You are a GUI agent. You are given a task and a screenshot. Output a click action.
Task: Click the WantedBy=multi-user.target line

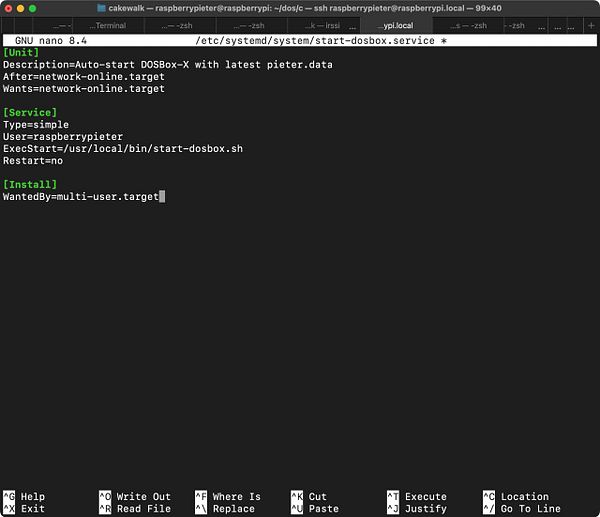tap(81, 197)
